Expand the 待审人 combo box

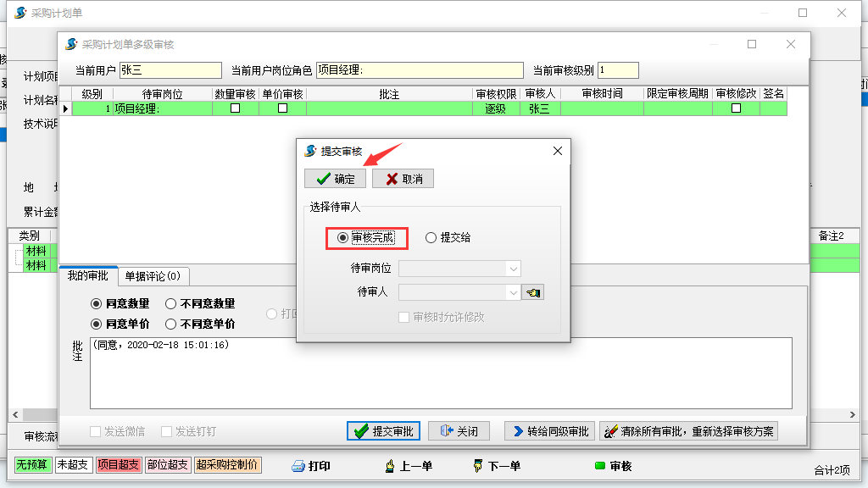coord(513,292)
